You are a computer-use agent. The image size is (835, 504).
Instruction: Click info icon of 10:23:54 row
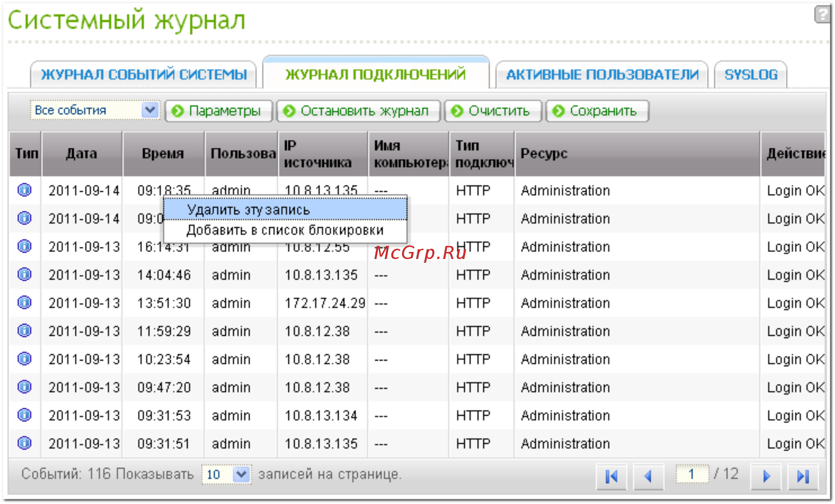coord(24,359)
